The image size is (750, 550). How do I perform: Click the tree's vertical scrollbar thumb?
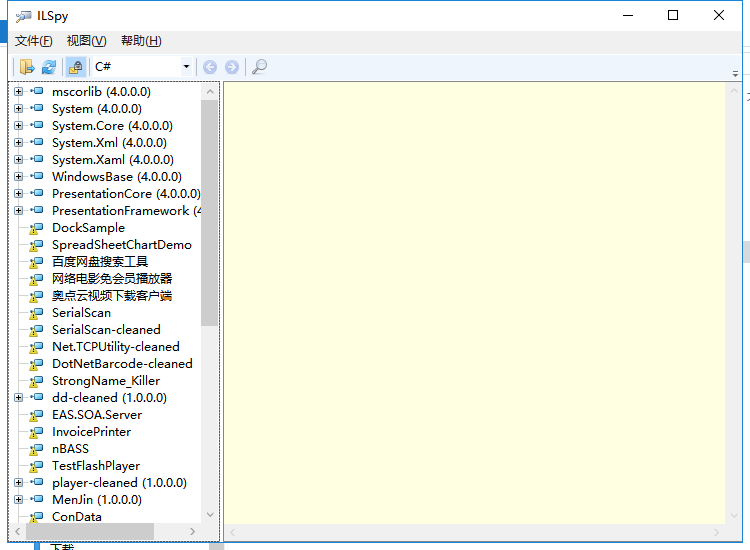tap(210, 213)
